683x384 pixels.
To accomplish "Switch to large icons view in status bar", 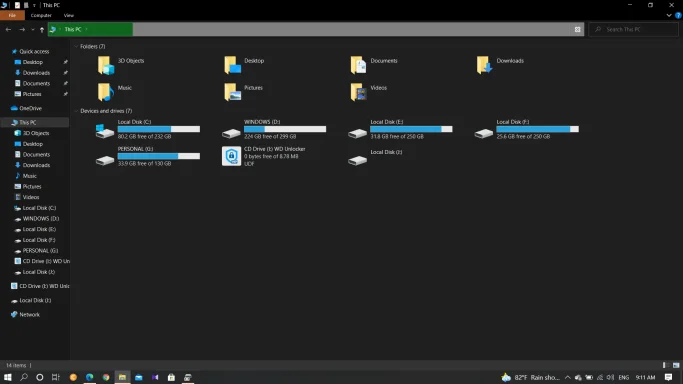I will point(676,365).
